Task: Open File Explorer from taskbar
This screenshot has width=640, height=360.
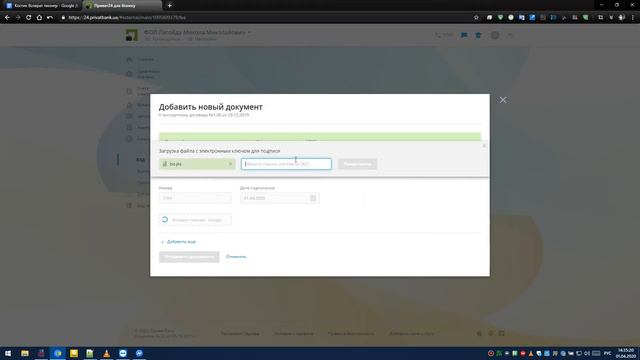Action: click(x=24, y=353)
